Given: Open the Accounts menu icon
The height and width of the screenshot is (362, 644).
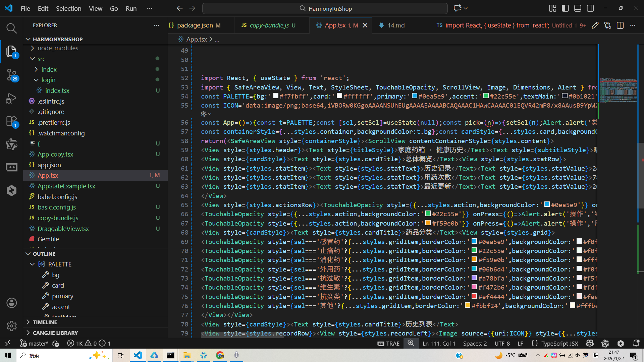Looking at the screenshot, I should pos(11,303).
